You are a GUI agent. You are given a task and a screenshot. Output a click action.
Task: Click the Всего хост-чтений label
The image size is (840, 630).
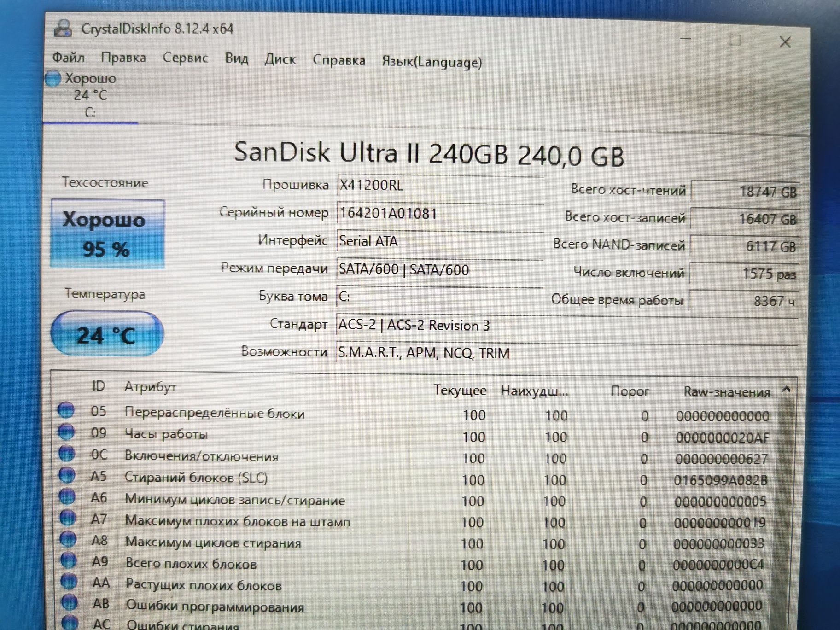[628, 190]
